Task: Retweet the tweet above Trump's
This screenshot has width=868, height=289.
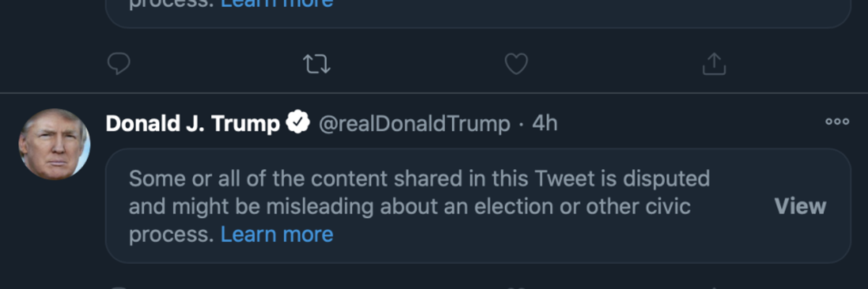Action: 316,65
